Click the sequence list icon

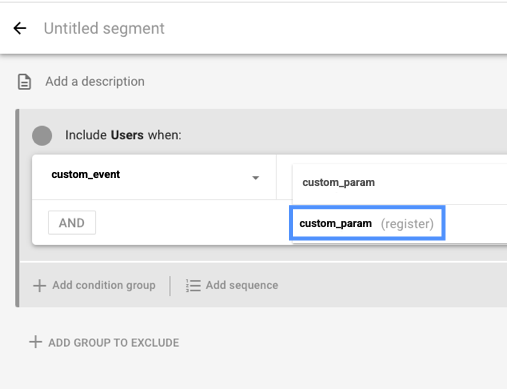[193, 286]
